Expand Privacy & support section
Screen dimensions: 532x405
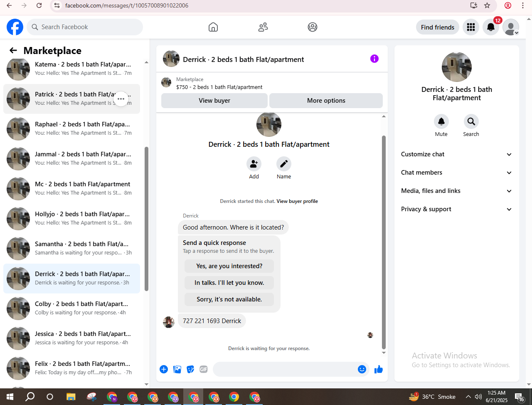[457, 209]
